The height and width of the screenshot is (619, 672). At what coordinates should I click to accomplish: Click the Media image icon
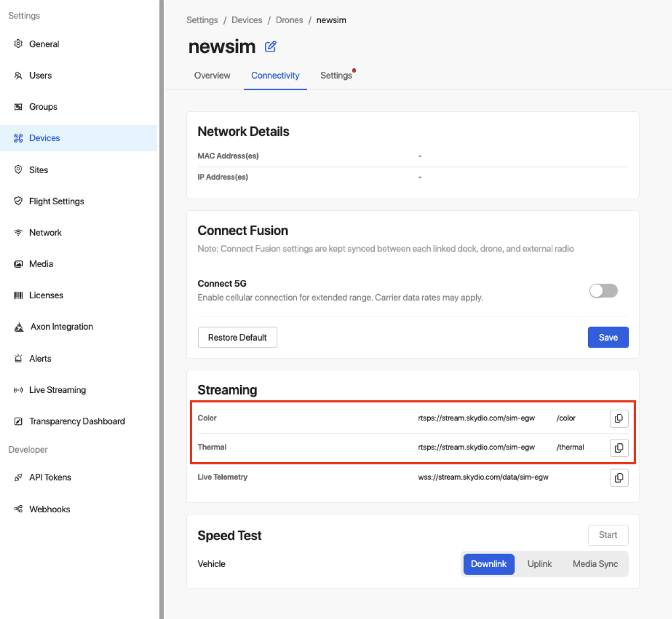[18, 264]
